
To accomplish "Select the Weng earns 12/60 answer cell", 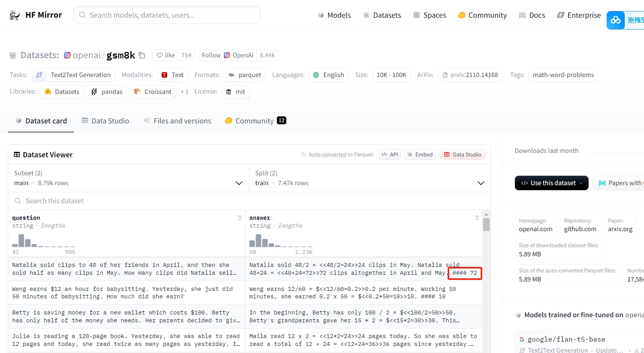I will [364, 293].
